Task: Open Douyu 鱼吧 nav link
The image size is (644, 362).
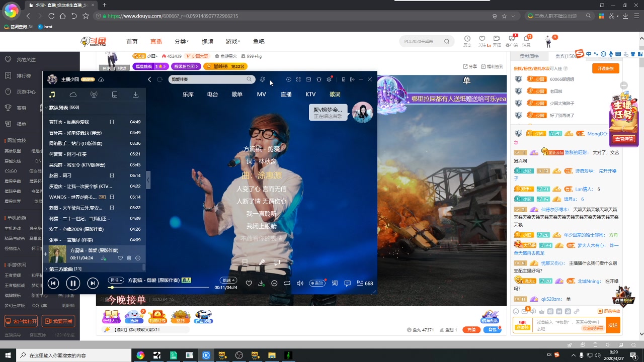Action: tap(259, 41)
